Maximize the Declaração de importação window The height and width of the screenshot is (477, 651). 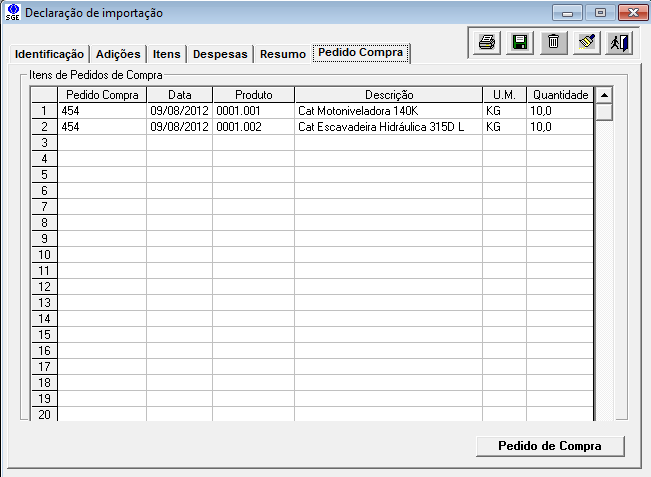point(601,13)
